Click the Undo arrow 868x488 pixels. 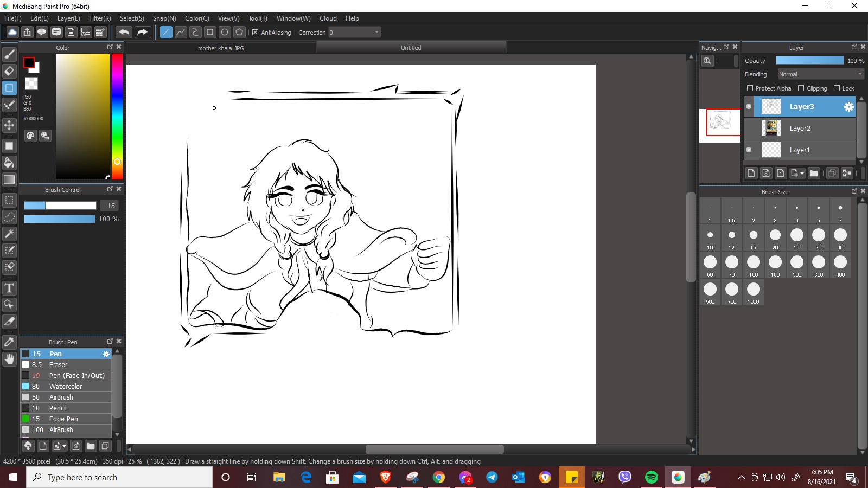[x=124, y=32]
